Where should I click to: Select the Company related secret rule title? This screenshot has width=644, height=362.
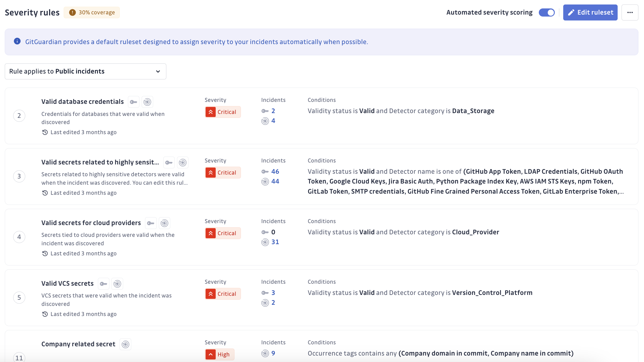point(78,344)
